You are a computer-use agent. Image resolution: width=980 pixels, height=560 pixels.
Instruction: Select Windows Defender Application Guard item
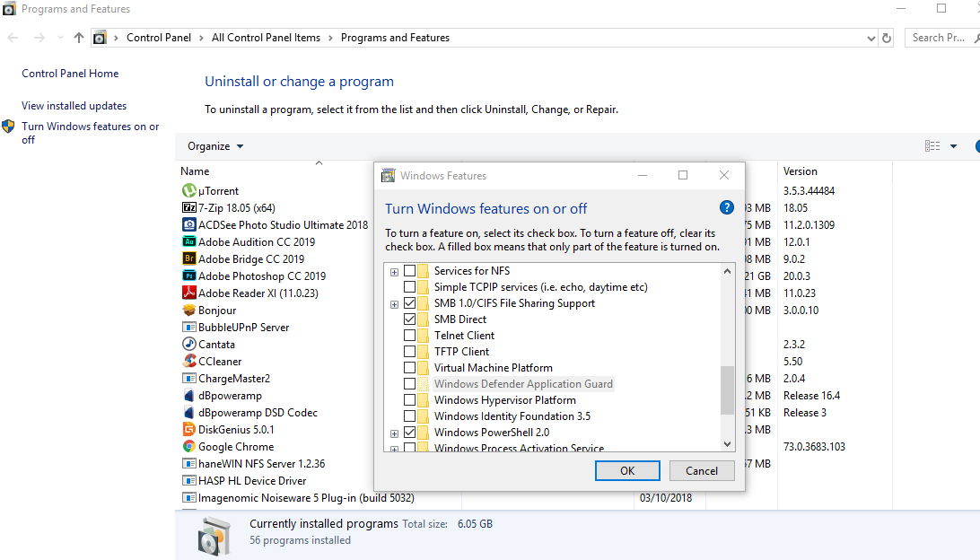click(x=523, y=384)
